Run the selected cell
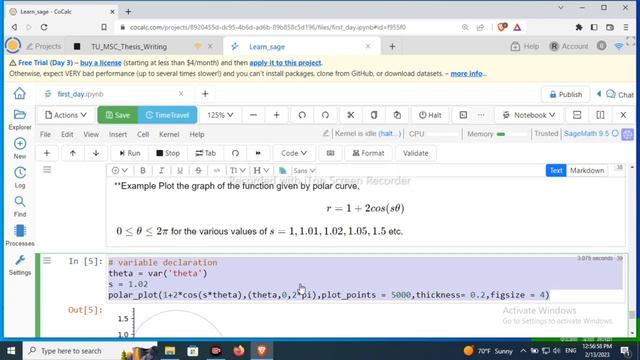This screenshot has width=640, height=360. (130, 153)
